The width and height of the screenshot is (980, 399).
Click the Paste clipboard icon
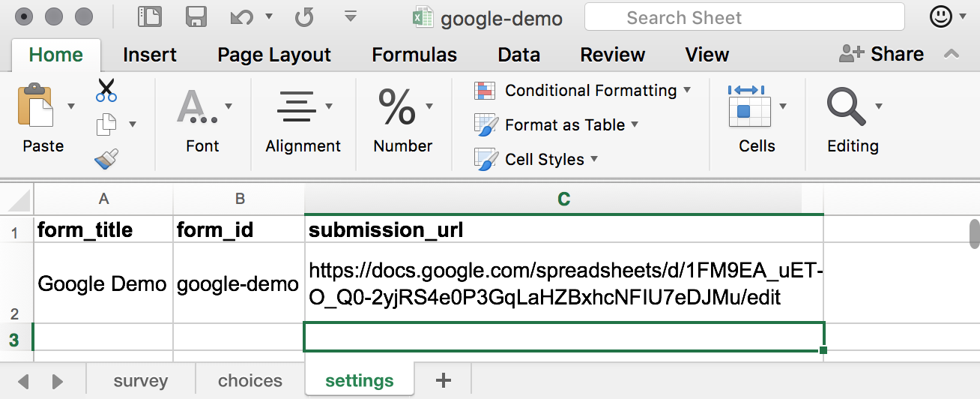(x=35, y=106)
